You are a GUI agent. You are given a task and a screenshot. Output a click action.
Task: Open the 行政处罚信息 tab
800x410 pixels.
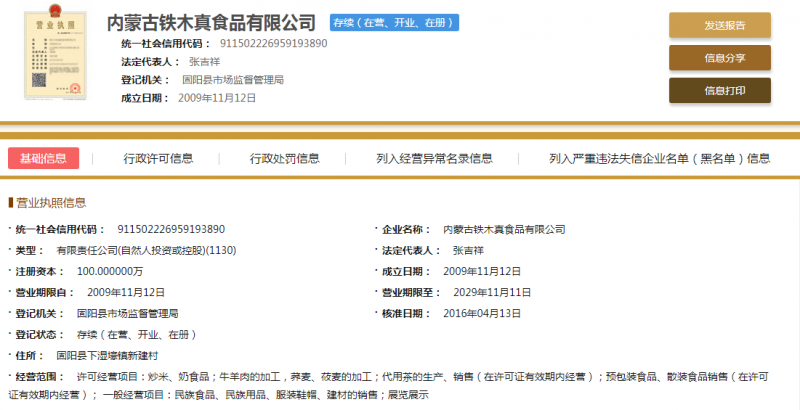pyautogui.click(x=284, y=159)
